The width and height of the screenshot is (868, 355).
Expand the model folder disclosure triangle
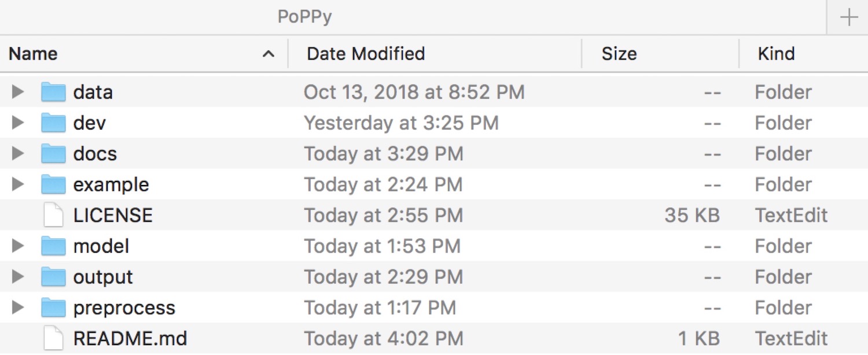[x=18, y=246]
